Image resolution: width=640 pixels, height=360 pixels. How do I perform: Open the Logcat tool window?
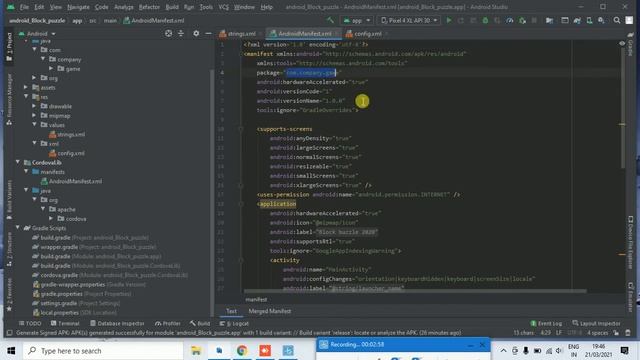(x=234, y=323)
